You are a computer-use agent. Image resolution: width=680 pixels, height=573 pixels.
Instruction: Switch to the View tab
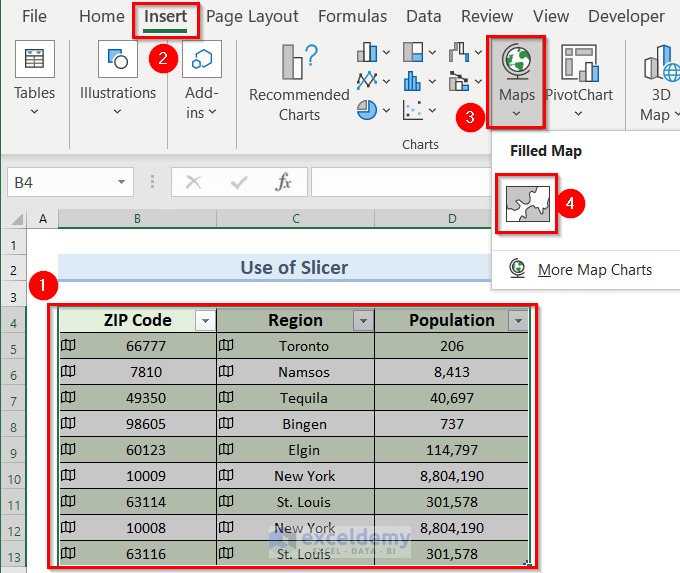click(x=551, y=16)
